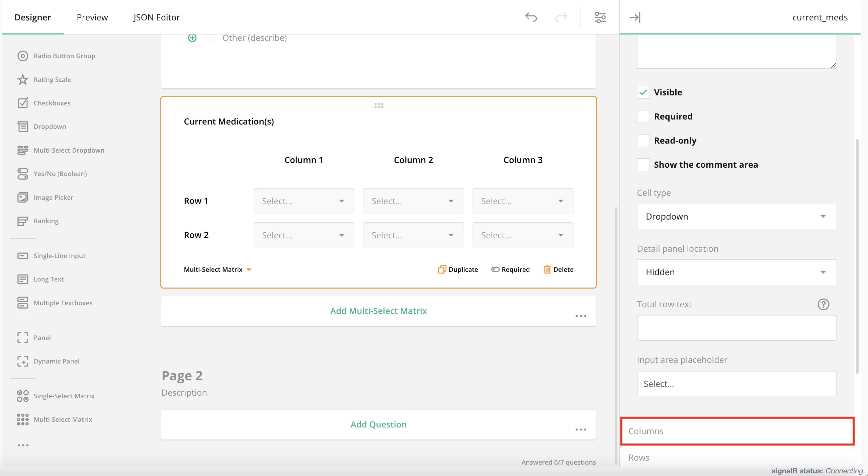868x476 pixels.
Task: Enable Read-only for the question
Action: [x=643, y=140]
